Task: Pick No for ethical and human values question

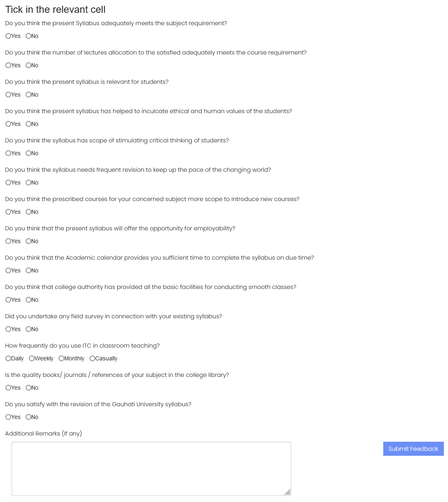Action: point(28,124)
